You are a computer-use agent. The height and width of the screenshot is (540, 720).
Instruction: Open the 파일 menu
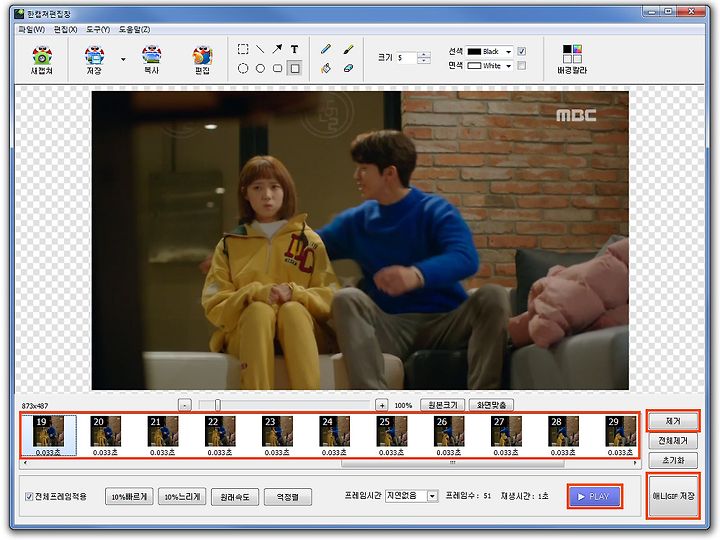coord(31,29)
